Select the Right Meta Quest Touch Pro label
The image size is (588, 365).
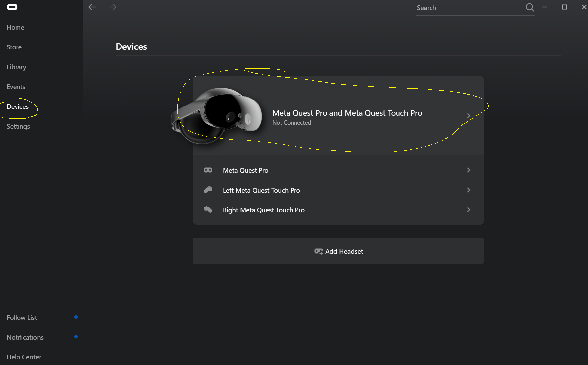pyautogui.click(x=264, y=210)
